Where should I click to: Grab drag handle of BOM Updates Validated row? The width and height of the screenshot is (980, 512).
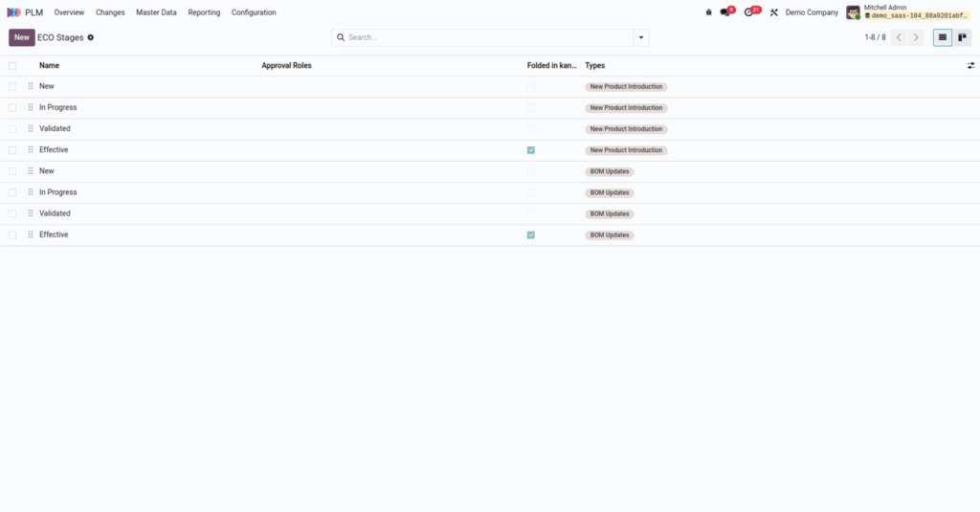31,213
